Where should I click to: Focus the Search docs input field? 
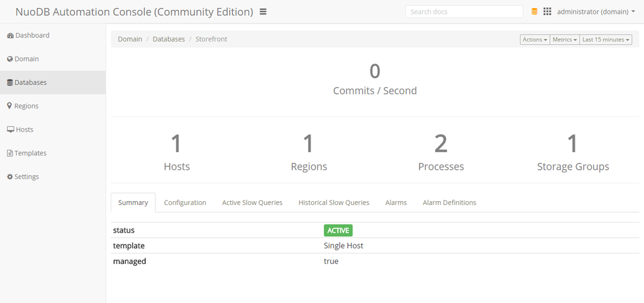tap(464, 11)
